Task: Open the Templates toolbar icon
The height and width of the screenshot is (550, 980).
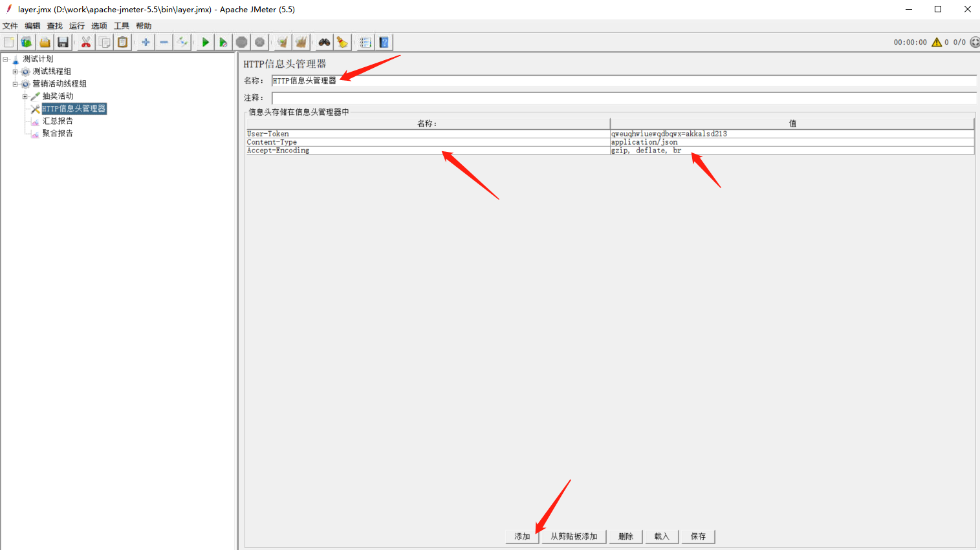Action: coord(27,42)
